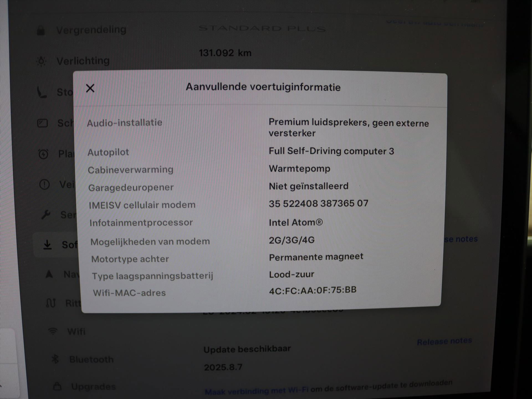532x399 pixels.
Task: Click the Intel Atom value
Action: point(296,222)
